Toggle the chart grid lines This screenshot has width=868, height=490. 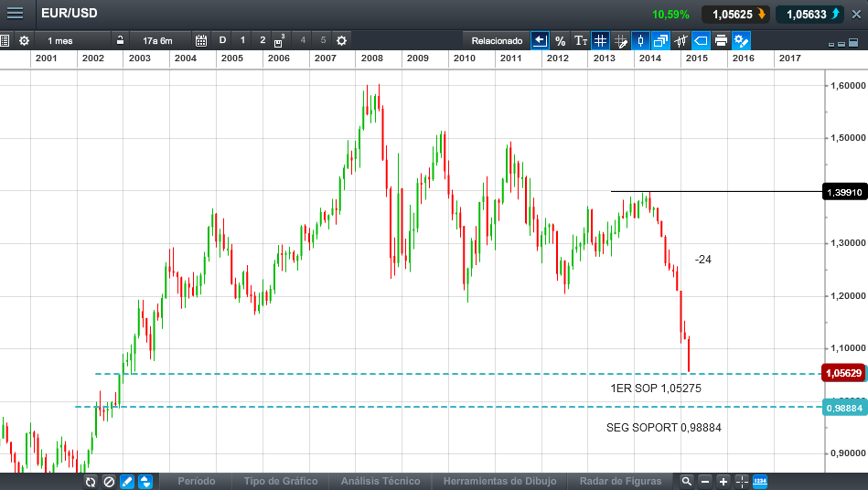click(600, 40)
